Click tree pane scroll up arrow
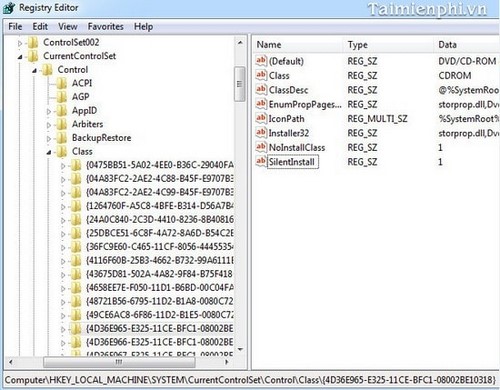This screenshot has width=500, height=390. pyautogui.click(x=240, y=43)
